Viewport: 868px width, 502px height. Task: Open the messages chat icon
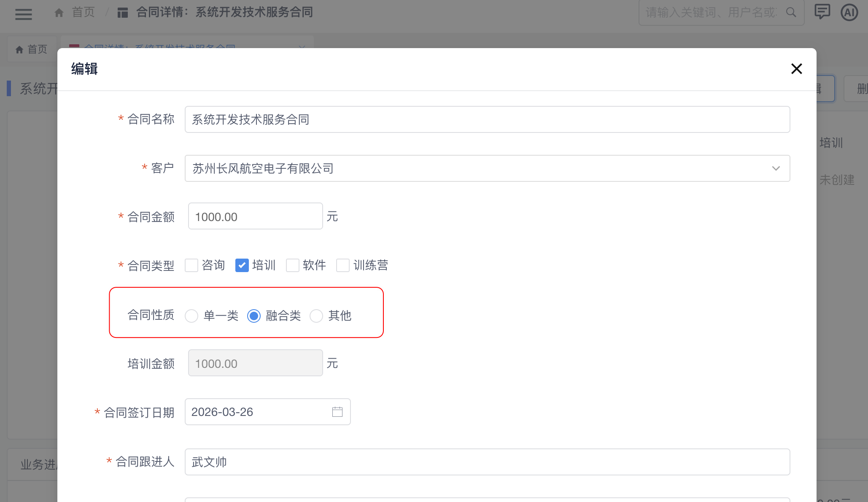[x=822, y=12]
